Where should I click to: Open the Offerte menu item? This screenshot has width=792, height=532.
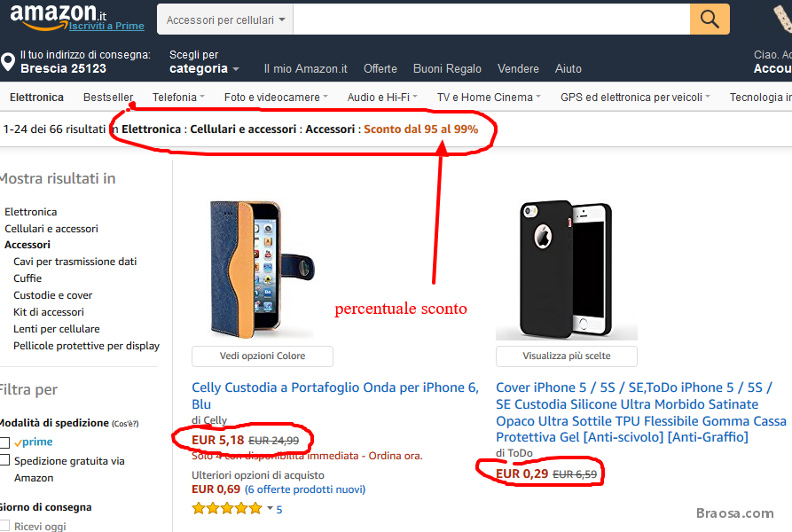point(380,68)
